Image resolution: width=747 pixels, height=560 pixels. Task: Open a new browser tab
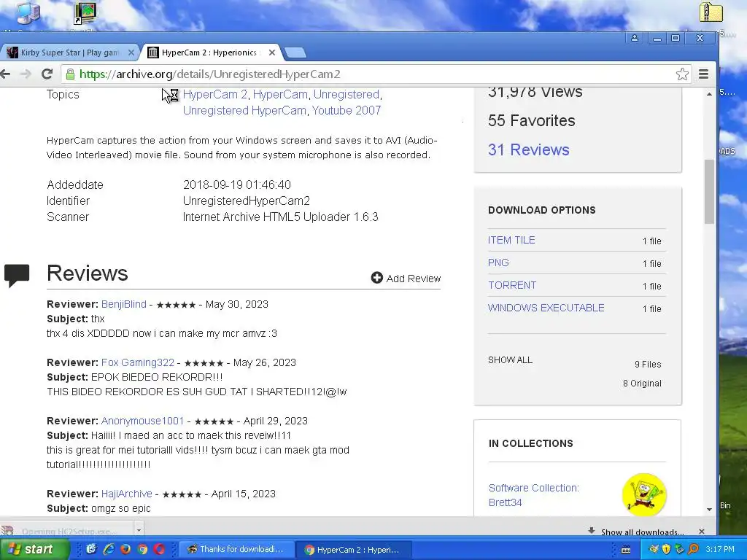[295, 52]
